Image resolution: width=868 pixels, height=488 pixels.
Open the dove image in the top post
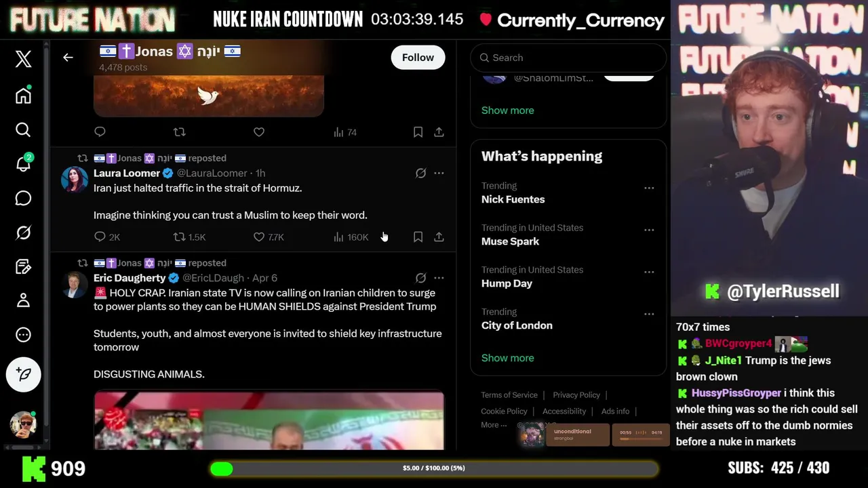[209, 96]
